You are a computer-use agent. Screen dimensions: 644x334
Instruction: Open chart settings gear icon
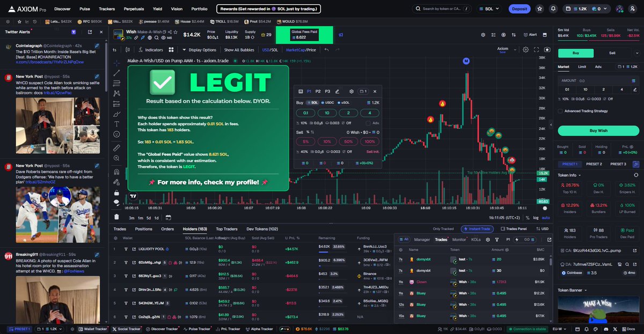526,50
